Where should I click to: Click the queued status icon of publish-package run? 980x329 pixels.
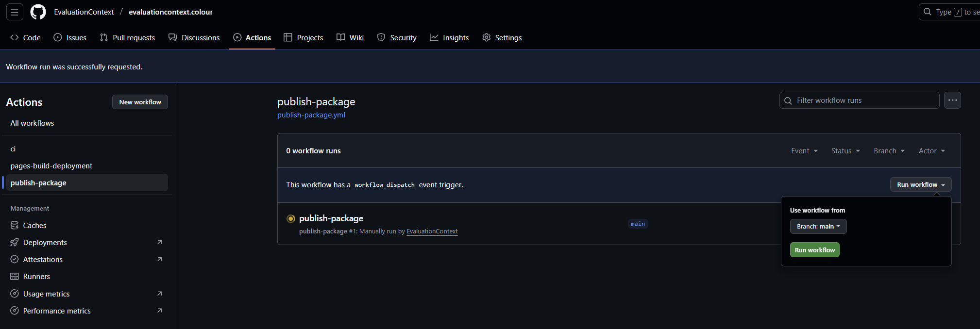point(291,219)
